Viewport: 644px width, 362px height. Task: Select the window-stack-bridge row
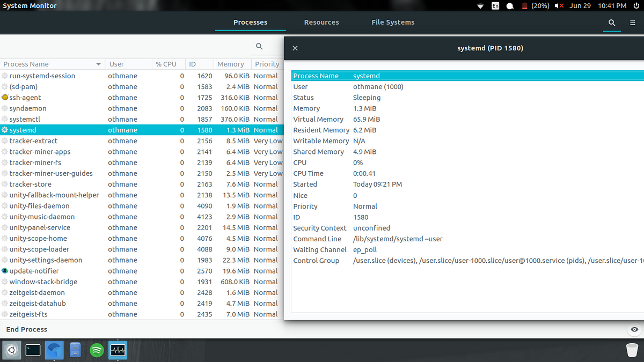pyautogui.click(x=142, y=282)
